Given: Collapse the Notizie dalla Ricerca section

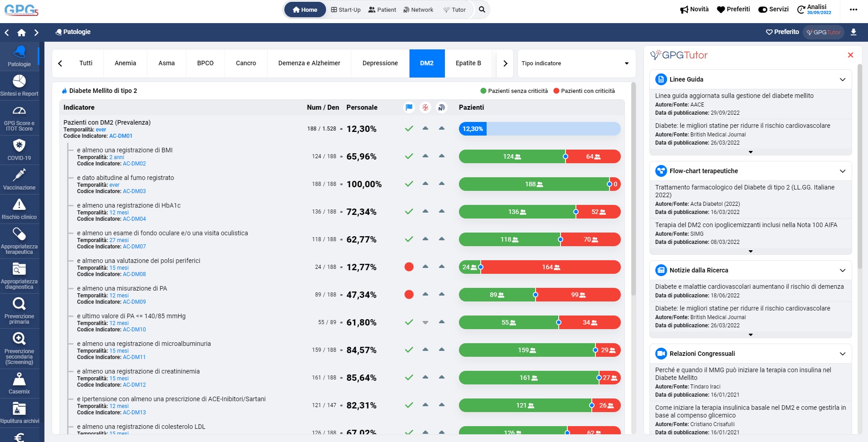Looking at the screenshot, I should (x=842, y=271).
